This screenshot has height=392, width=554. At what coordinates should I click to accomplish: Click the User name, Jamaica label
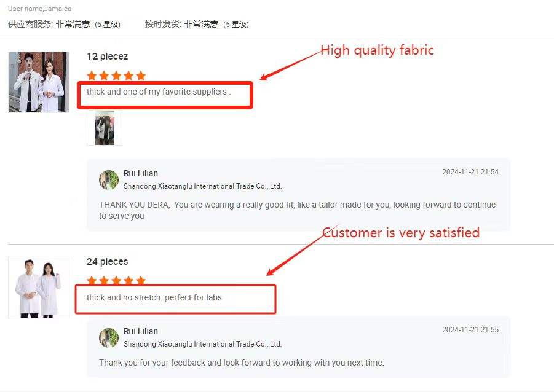click(x=39, y=9)
